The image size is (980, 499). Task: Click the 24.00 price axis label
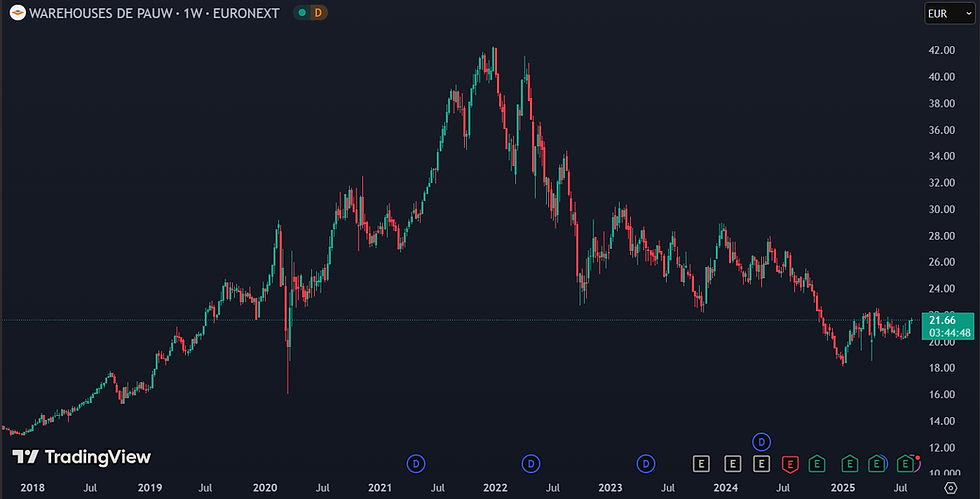(x=942, y=288)
